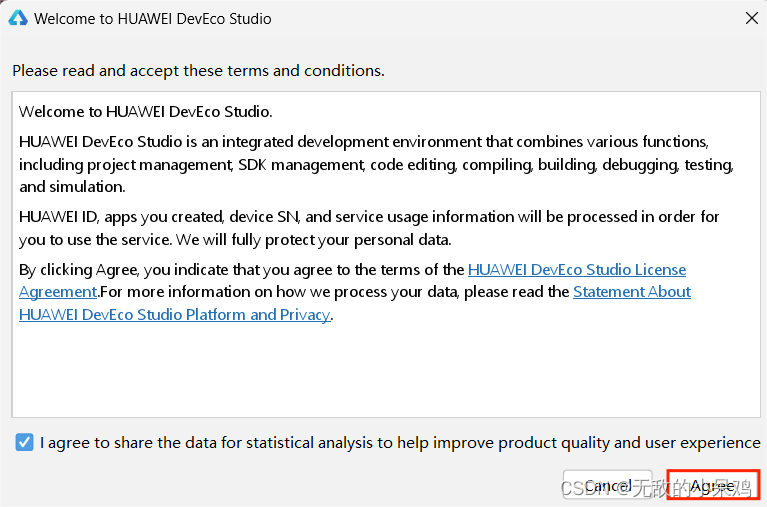
Task: Click the empty area inside the terms text box
Action: click(x=386, y=372)
